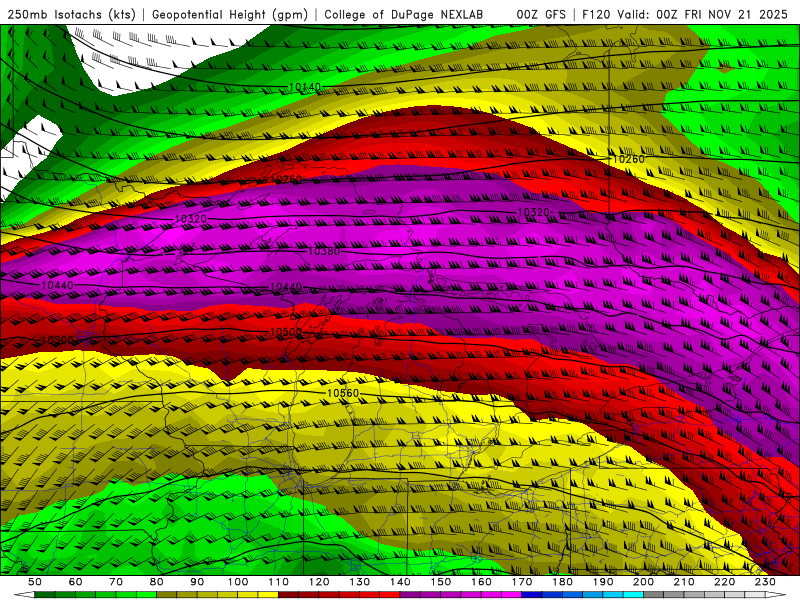The width and height of the screenshot is (800, 600).
Task: Click the '250mb Isotachs (kts)' title text
Action: tap(71, 14)
